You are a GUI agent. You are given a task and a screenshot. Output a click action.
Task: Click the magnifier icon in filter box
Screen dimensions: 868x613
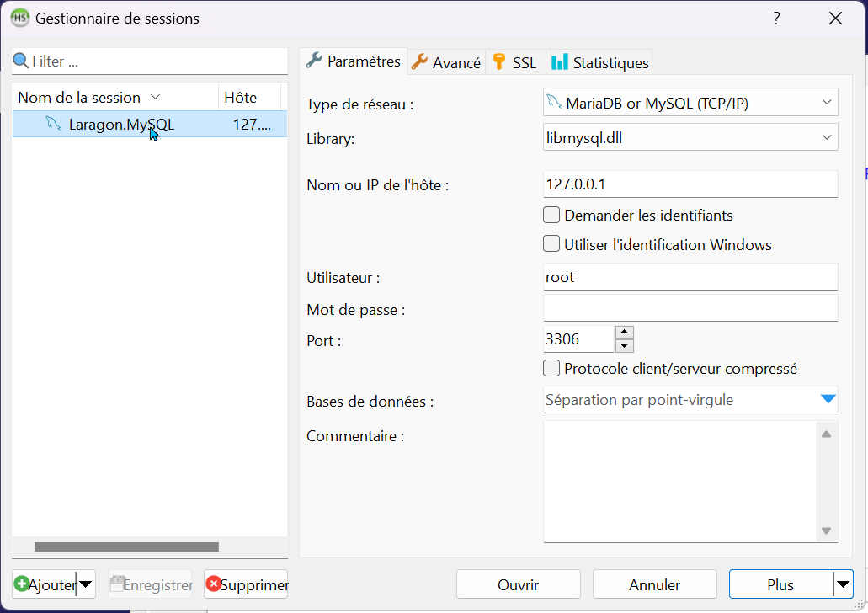[x=21, y=61]
